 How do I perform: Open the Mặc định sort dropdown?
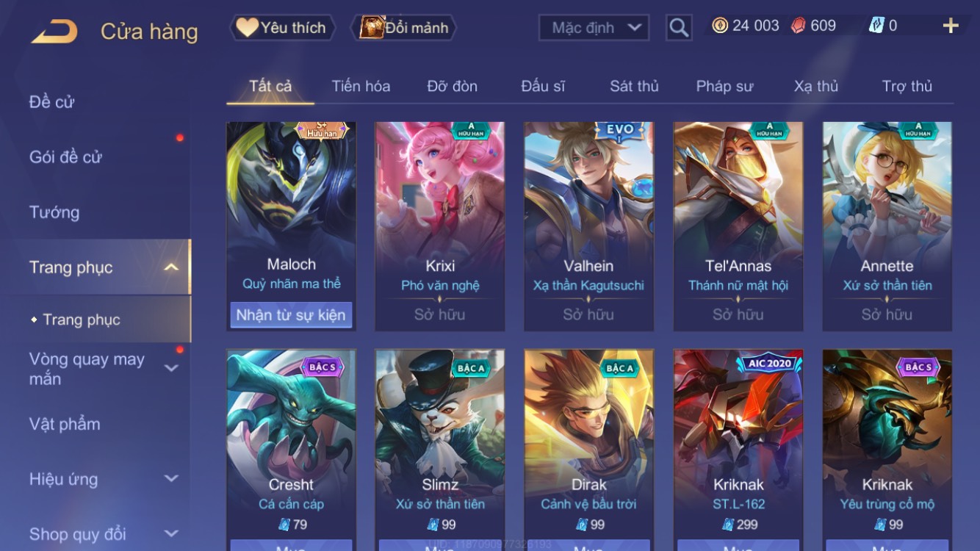594,28
